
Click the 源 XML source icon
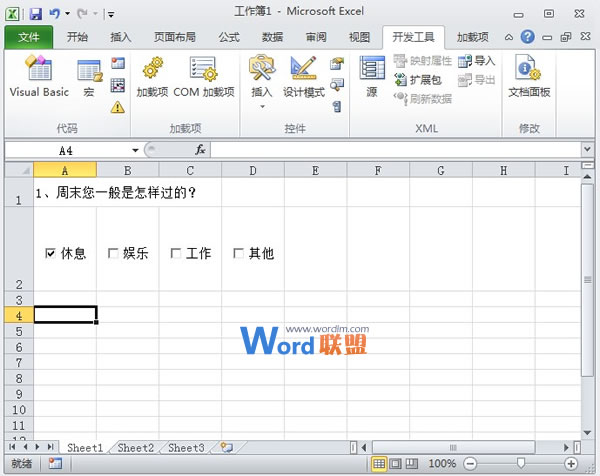point(372,78)
